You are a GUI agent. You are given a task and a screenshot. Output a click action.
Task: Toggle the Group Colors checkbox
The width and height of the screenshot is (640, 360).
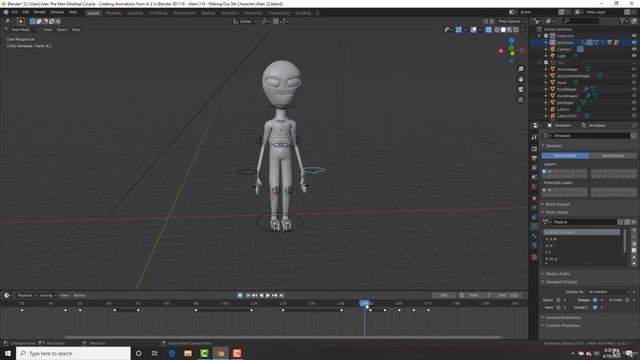(595, 307)
